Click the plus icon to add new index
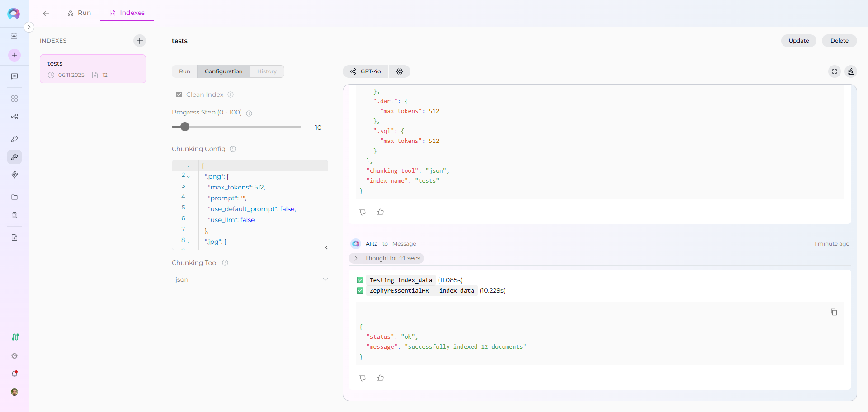Screen dimensions: 868x412 [x=140, y=41]
